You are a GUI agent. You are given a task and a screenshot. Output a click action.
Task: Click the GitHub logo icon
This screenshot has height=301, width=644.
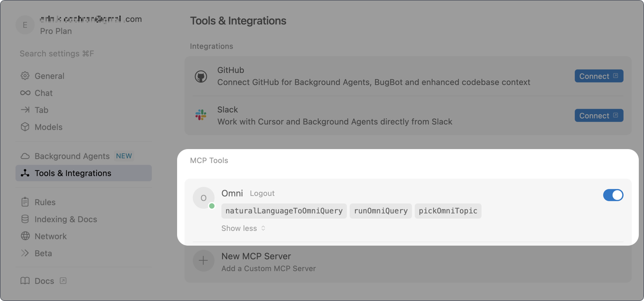(x=201, y=77)
